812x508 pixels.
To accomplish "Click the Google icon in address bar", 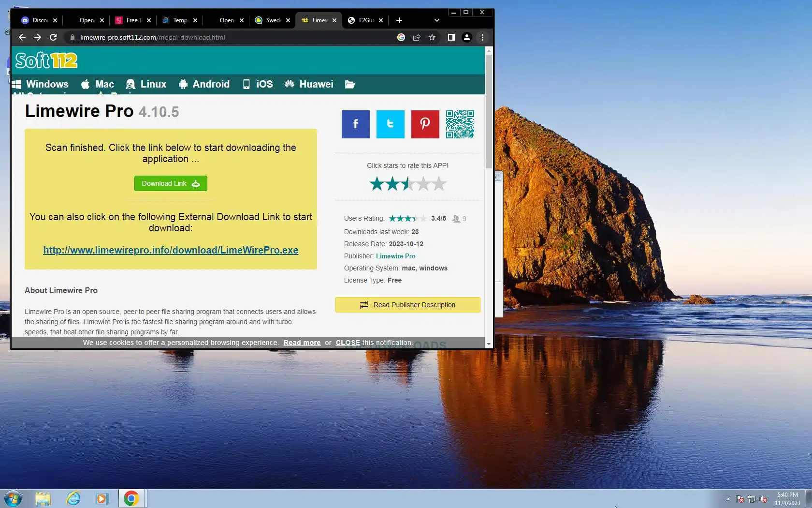I will pos(401,37).
